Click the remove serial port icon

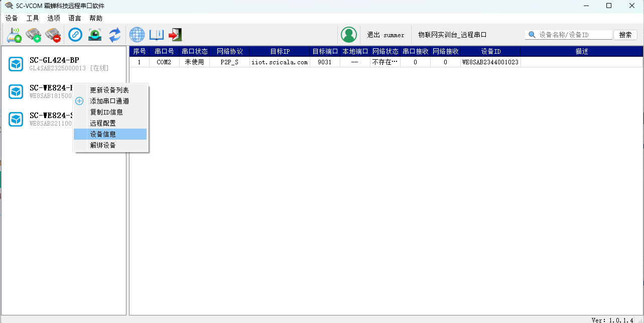(x=53, y=35)
